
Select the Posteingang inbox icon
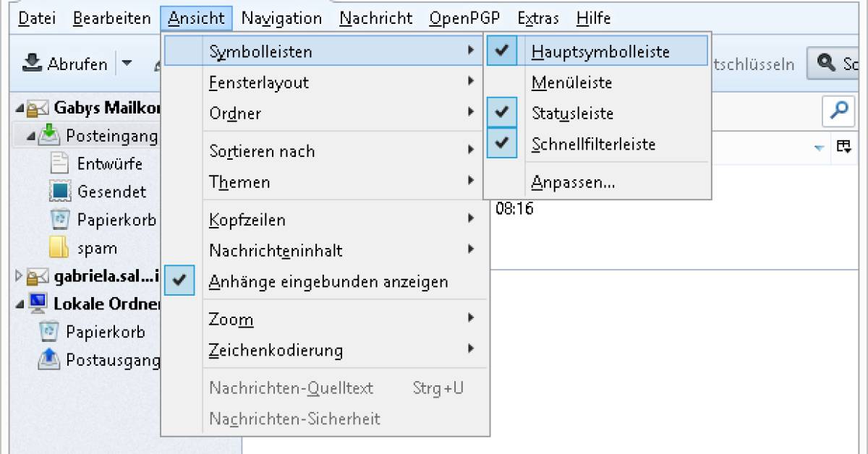(49, 135)
